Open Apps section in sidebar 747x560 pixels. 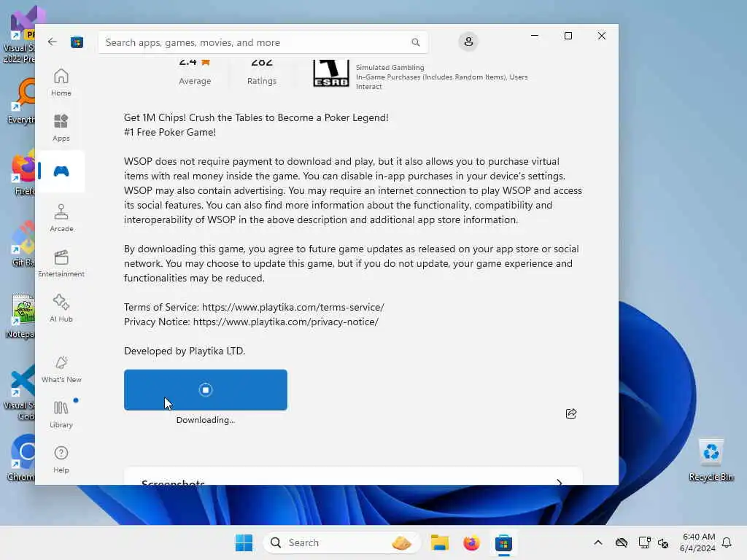61,128
